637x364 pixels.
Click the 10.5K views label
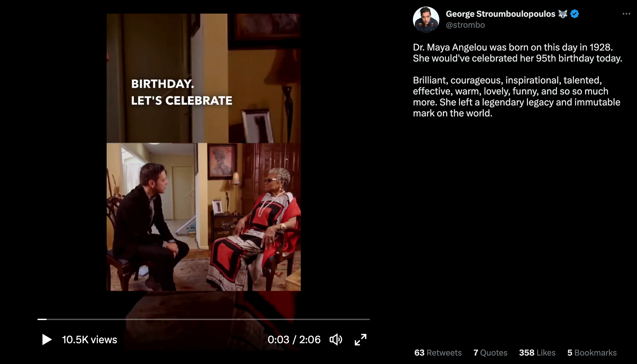(x=90, y=339)
